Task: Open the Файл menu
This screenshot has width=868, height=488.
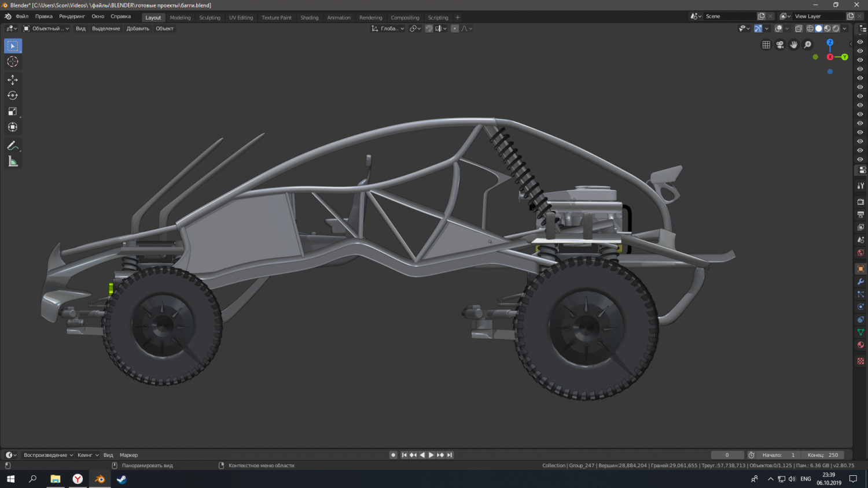Action: 22,17
